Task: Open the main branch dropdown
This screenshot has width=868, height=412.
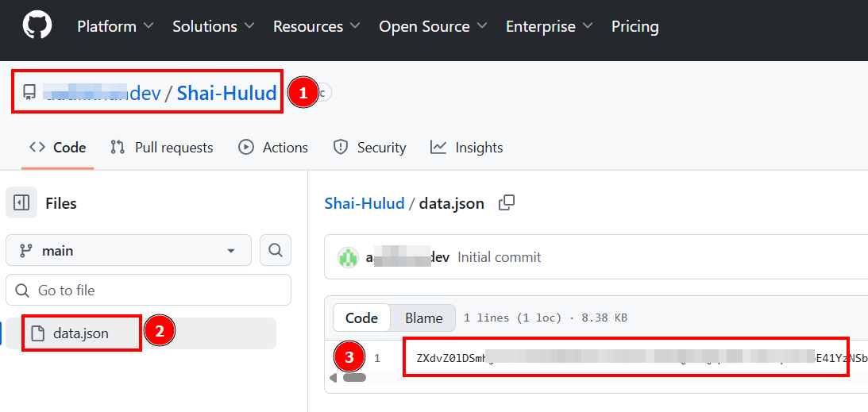Action: 129,250
